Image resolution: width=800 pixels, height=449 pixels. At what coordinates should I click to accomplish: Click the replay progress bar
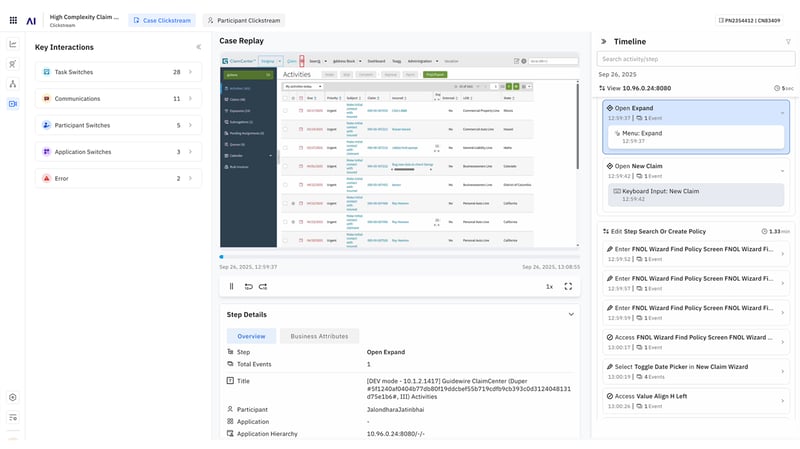pyautogui.click(x=400, y=257)
